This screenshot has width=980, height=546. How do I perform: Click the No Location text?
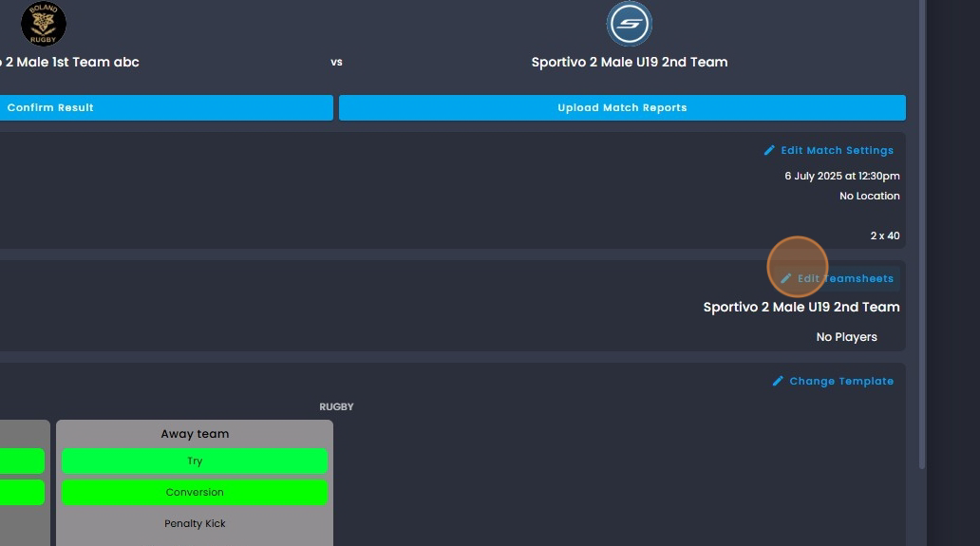click(x=870, y=197)
